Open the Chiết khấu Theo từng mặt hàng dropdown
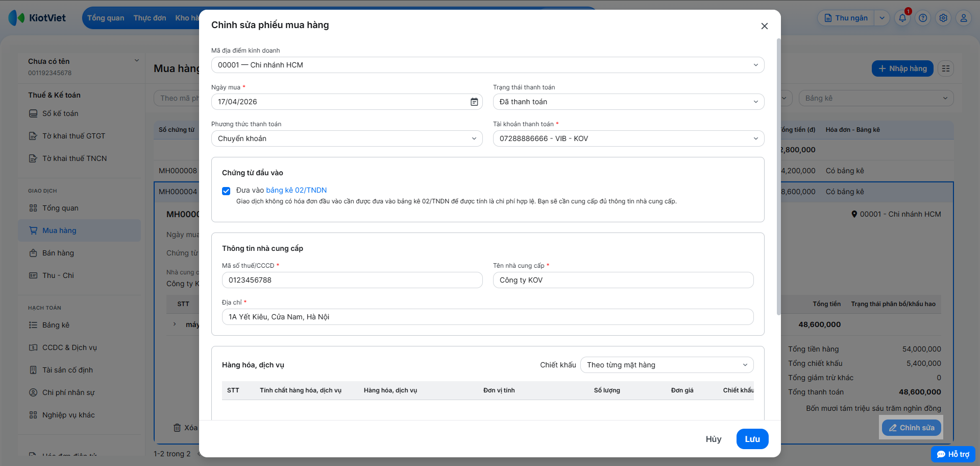This screenshot has height=466, width=980. (667, 365)
